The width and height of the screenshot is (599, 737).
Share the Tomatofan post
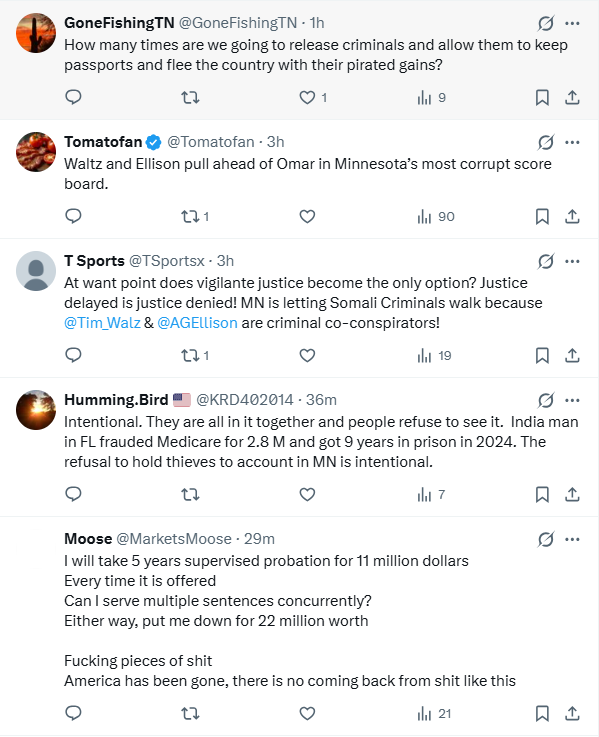coord(572,216)
